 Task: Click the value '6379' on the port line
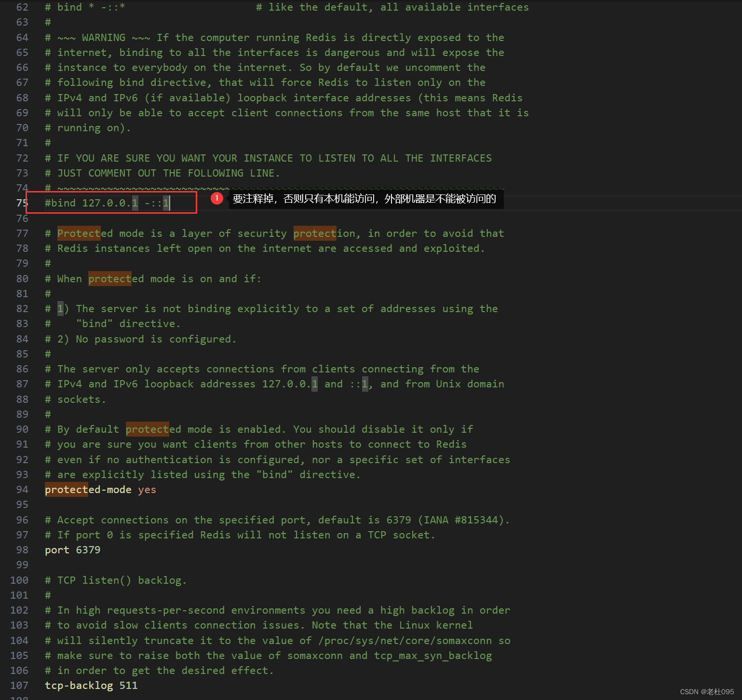point(88,550)
